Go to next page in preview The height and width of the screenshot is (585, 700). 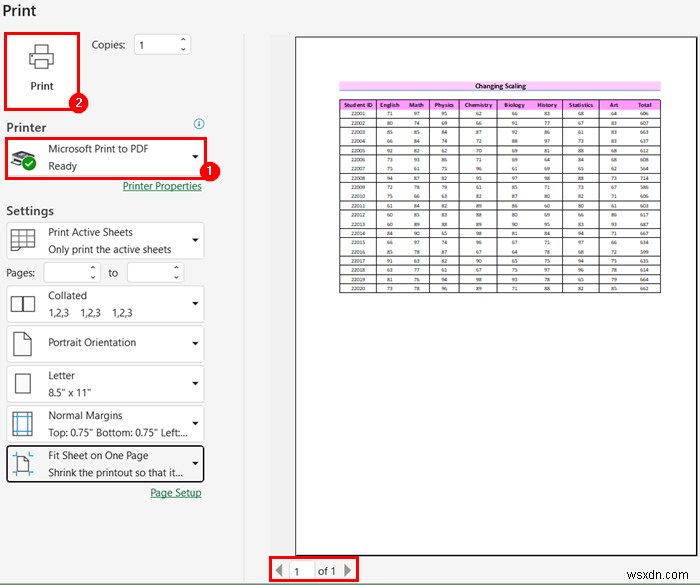348,570
